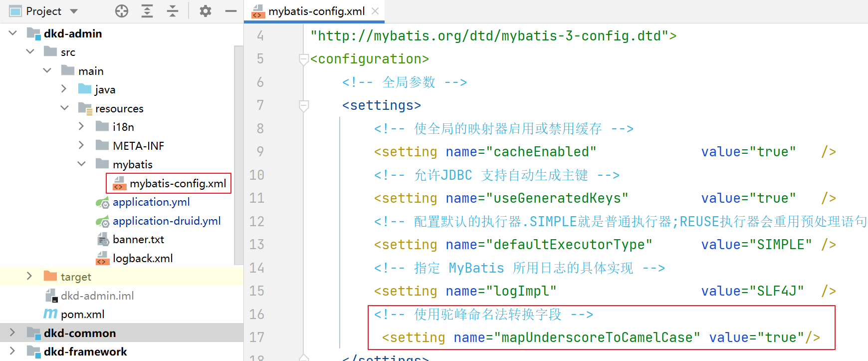868x361 pixels.
Task: Fold the settings tag in gutter
Action: pos(304,105)
